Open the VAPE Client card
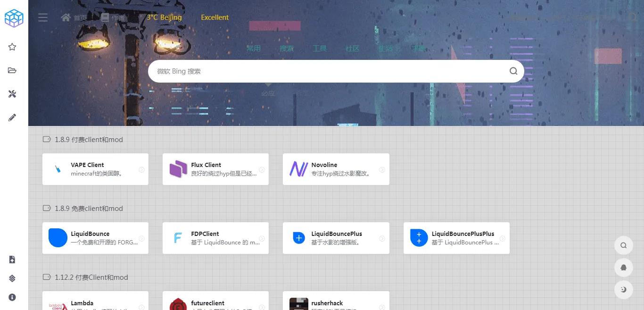This screenshot has width=644, height=310. (95, 169)
